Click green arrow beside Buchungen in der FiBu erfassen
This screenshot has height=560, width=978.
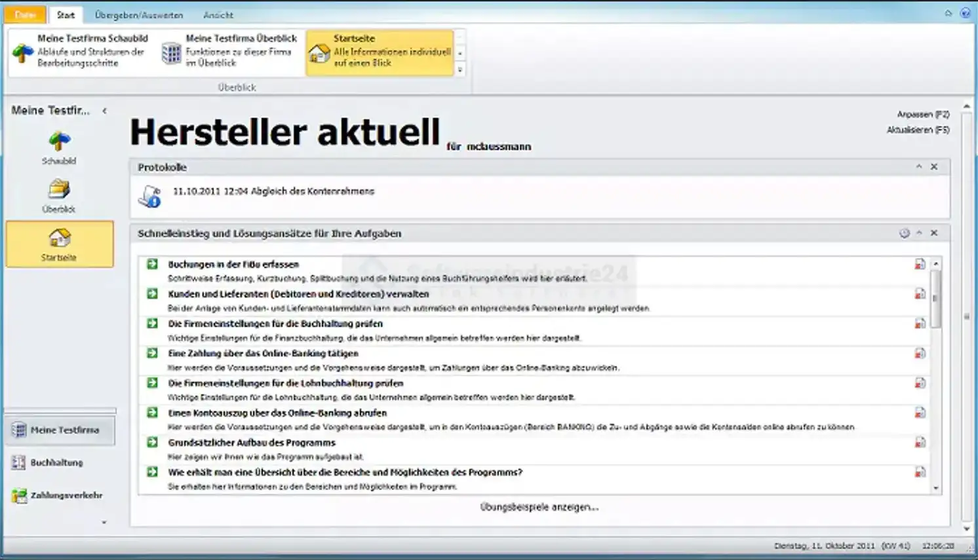click(152, 264)
